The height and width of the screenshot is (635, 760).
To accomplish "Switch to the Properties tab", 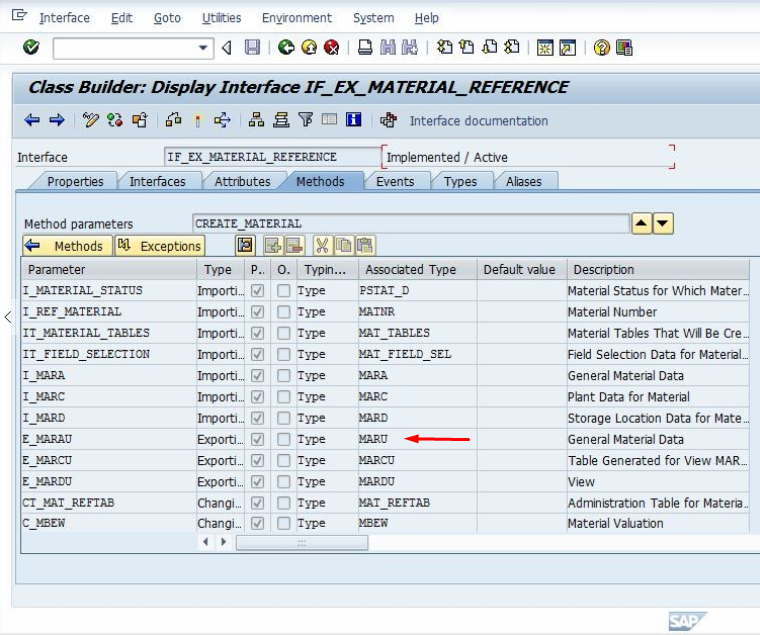I will (75, 181).
